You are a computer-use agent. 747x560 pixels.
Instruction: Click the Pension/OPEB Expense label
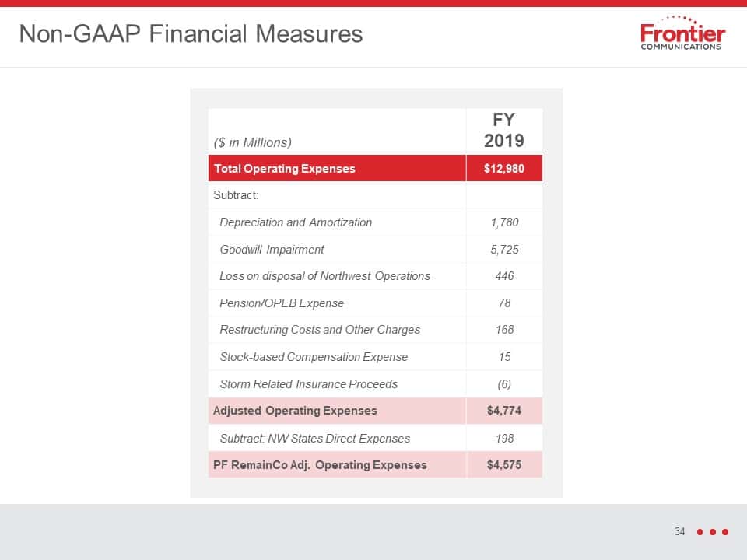coord(282,303)
